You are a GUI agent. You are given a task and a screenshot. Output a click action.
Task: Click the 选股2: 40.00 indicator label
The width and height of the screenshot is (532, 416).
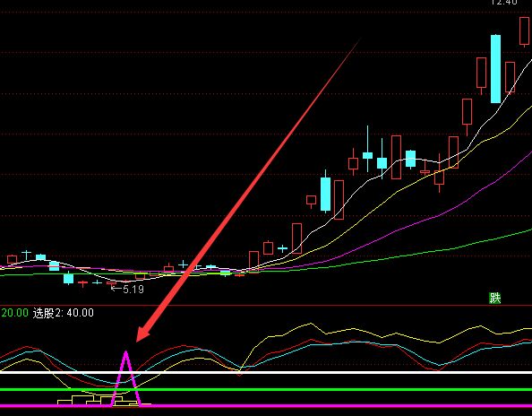click(64, 313)
